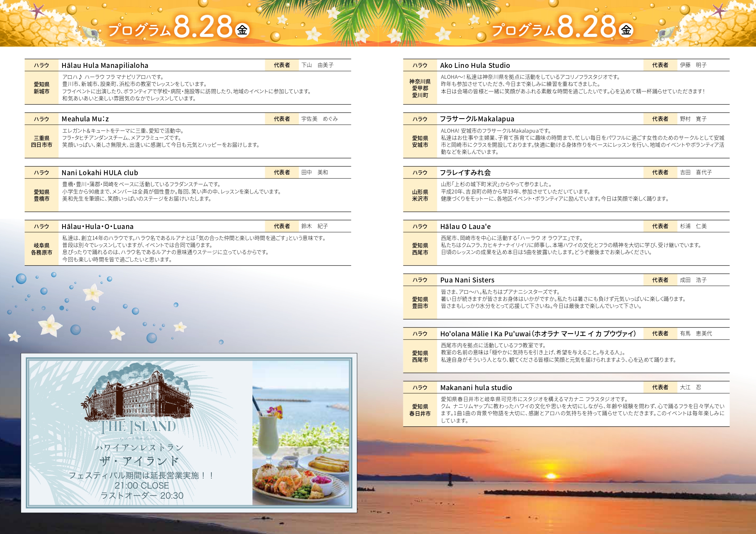
Task: Click the Hālau Hula Manapilialoha title
Action: [x=105, y=65]
